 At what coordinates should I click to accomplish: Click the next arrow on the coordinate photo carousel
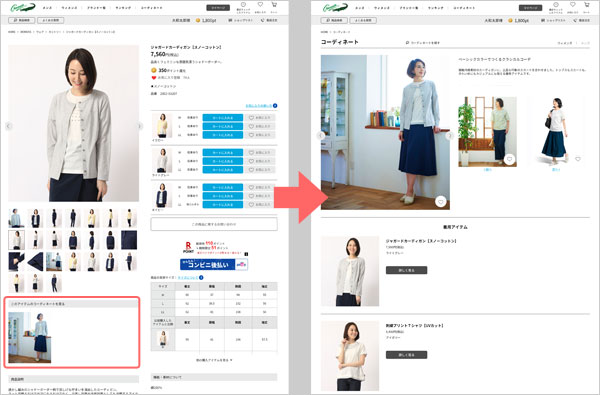pos(450,135)
